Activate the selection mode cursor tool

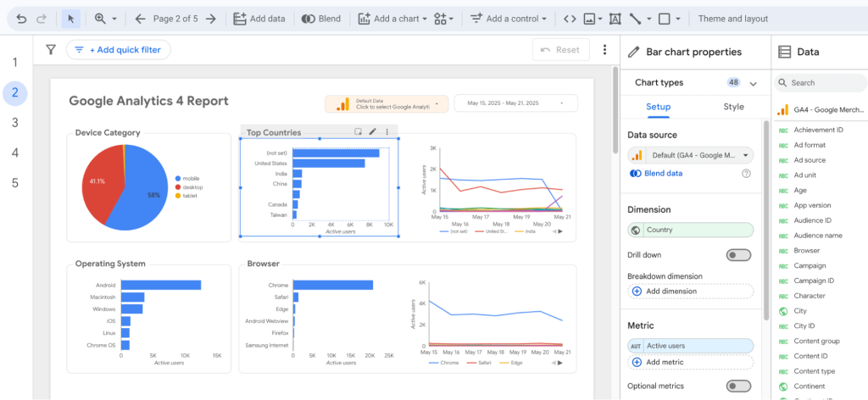[x=71, y=19]
